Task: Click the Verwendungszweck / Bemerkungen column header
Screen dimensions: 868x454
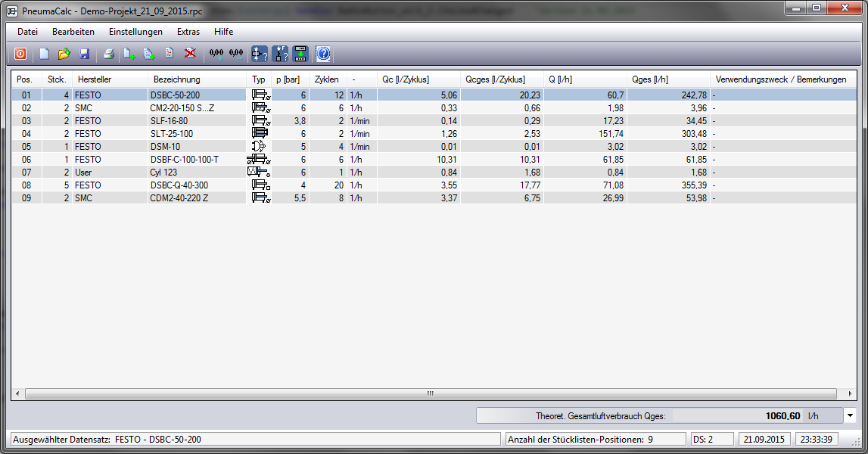Action: click(782, 79)
